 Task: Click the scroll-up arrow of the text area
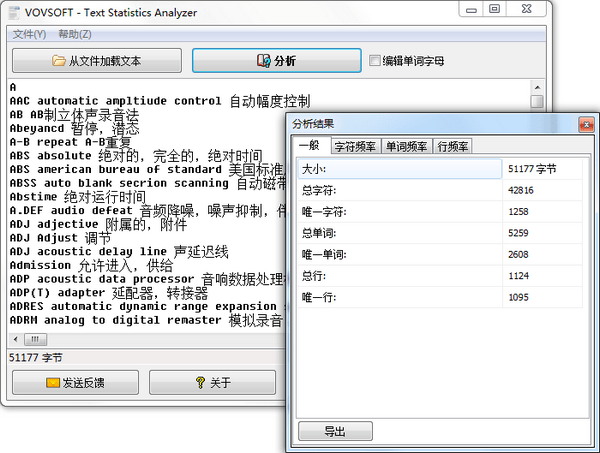point(537,87)
